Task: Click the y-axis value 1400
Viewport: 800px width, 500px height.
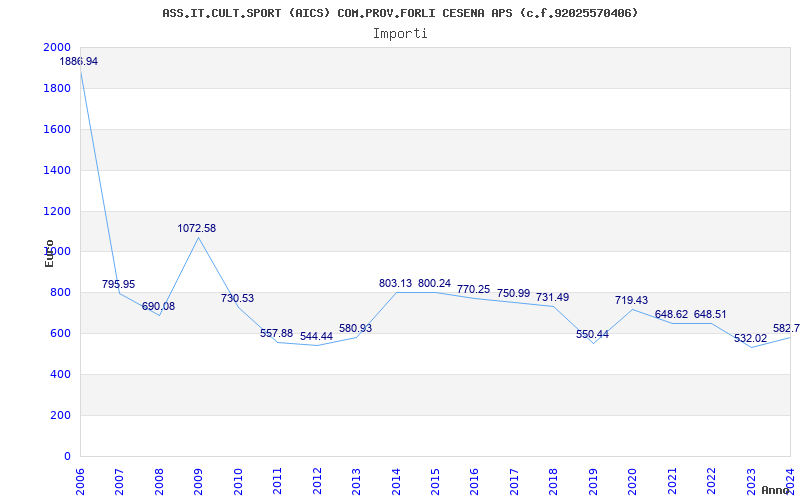Action: tap(57, 170)
